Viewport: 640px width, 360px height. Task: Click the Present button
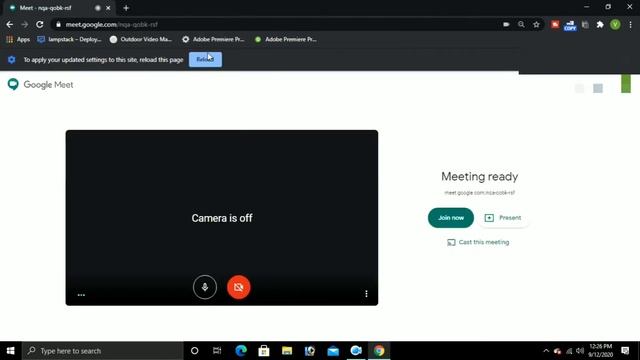pyautogui.click(x=503, y=218)
